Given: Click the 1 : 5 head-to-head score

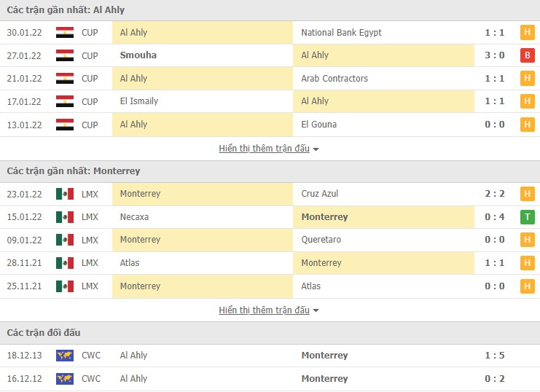Looking at the screenshot, I should (x=495, y=356).
